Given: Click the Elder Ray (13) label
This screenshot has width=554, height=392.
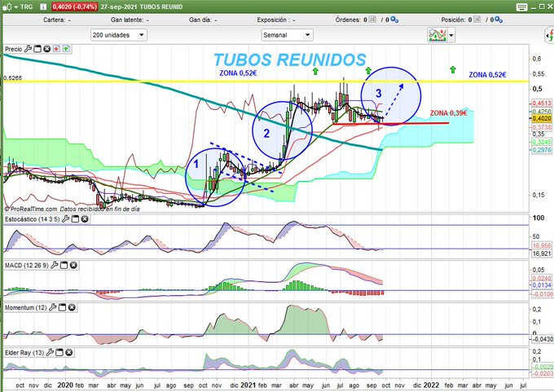Looking at the screenshot, I should [x=24, y=352].
